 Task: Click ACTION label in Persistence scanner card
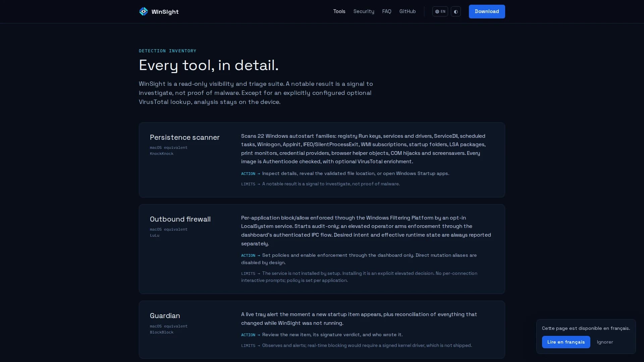click(x=248, y=174)
